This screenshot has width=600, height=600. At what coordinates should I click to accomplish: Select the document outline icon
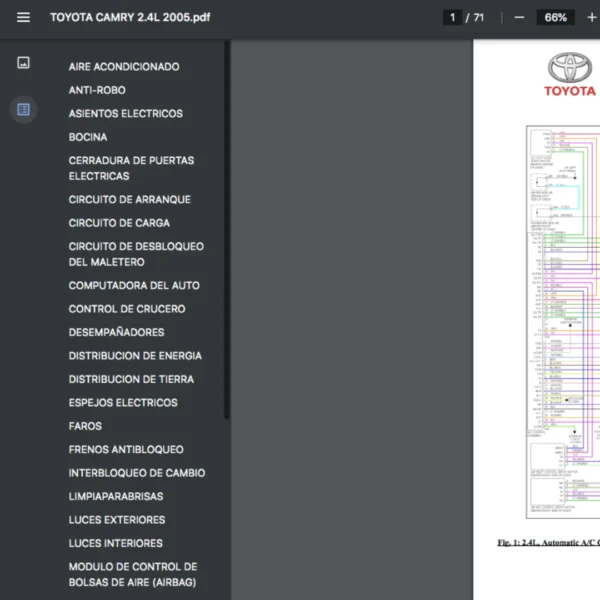[x=23, y=109]
